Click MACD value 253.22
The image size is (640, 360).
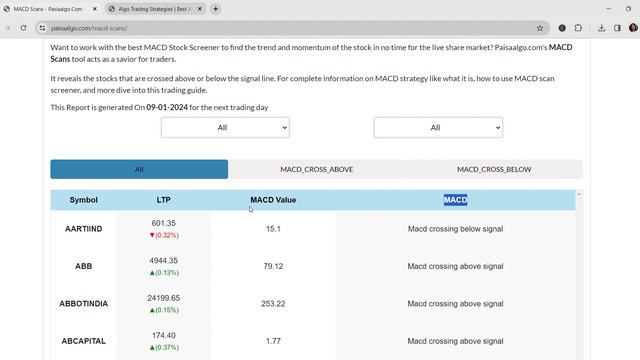coord(273,304)
